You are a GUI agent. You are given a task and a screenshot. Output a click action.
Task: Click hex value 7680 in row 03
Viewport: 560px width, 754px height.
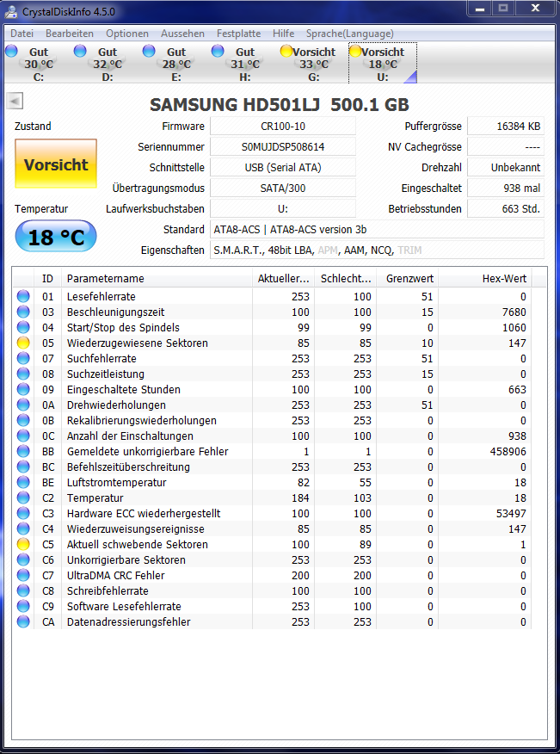[x=514, y=312]
